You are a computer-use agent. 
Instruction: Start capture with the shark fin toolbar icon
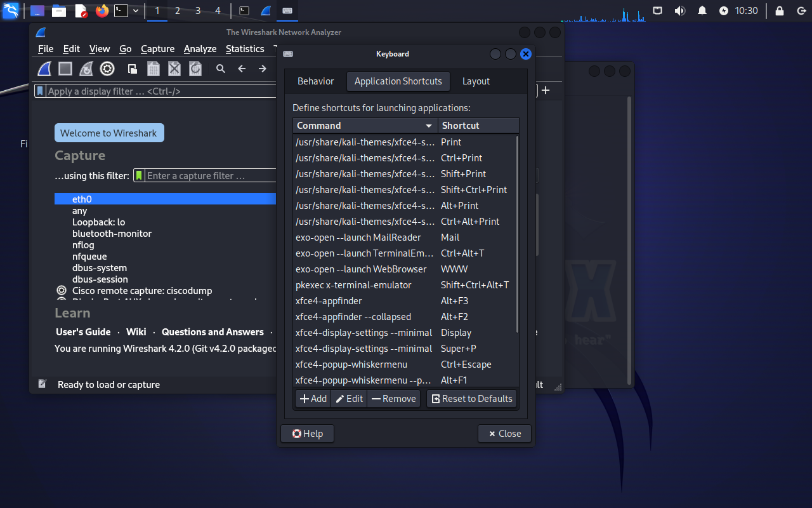(44, 69)
